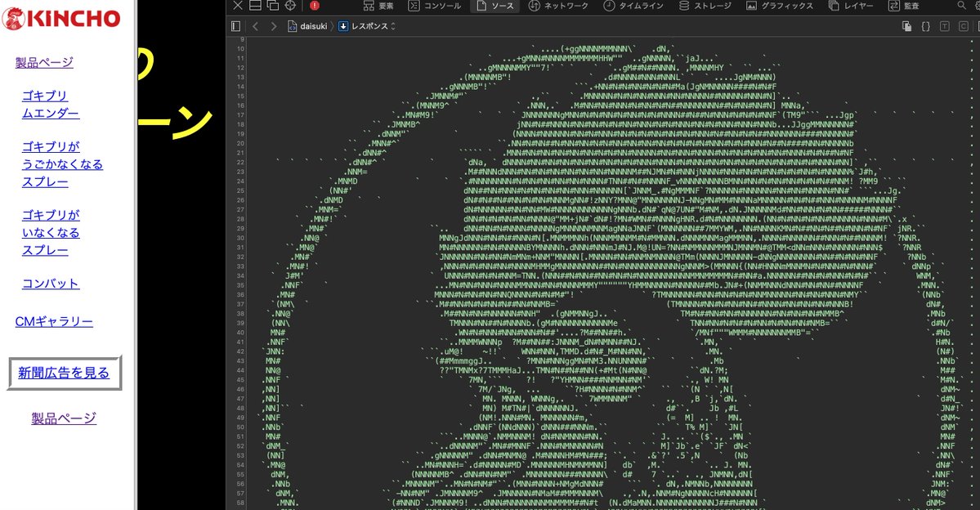Click the red error indicator icon

coord(315,6)
